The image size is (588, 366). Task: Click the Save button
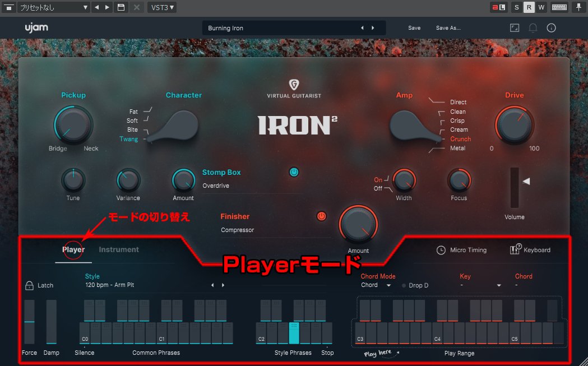414,27
